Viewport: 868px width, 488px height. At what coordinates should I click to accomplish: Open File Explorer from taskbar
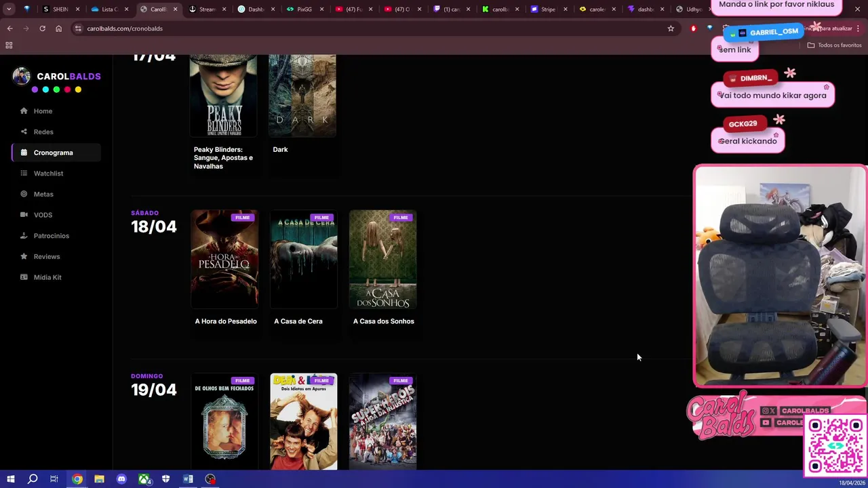tap(99, 479)
